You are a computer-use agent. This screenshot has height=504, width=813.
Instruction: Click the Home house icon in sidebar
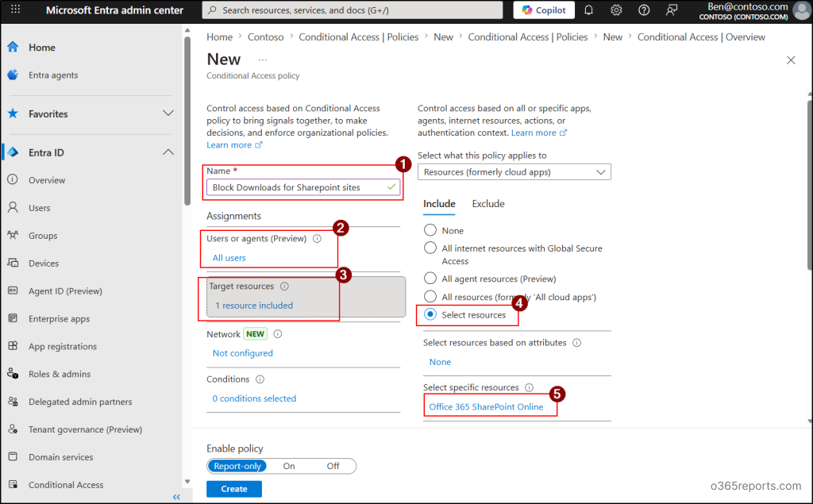(x=13, y=47)
